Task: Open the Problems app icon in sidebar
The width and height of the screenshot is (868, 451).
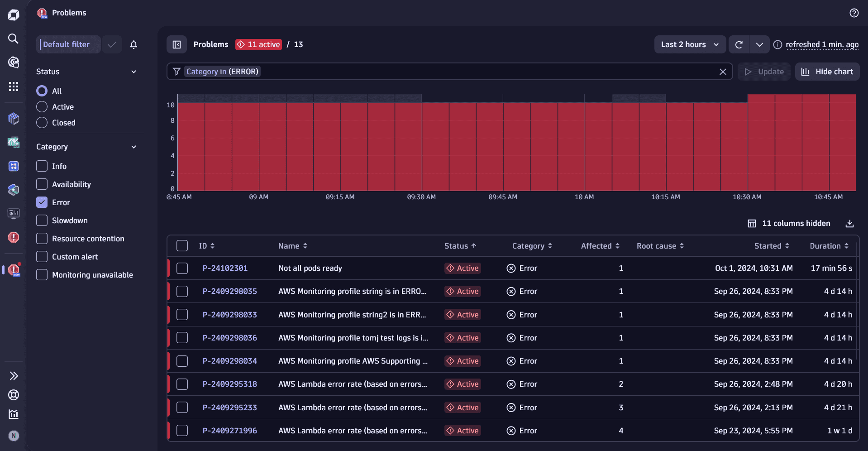Action: coord(14,270)
